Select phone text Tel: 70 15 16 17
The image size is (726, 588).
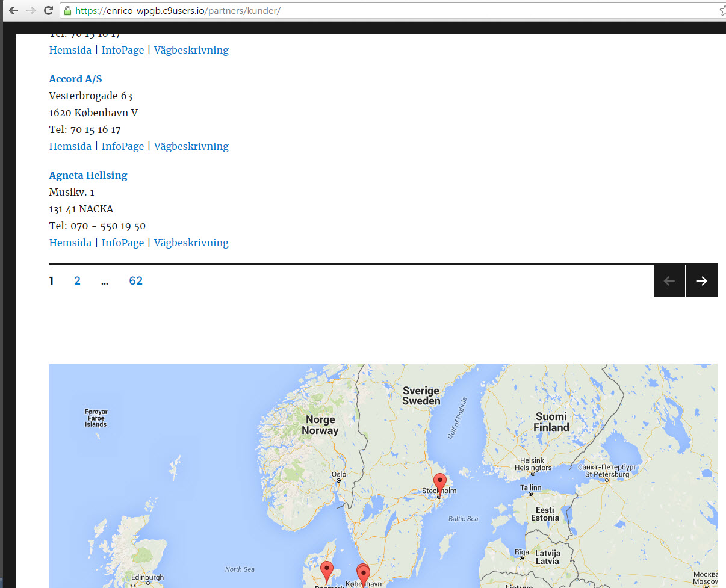pyautogui.click(x=85, y=129)
